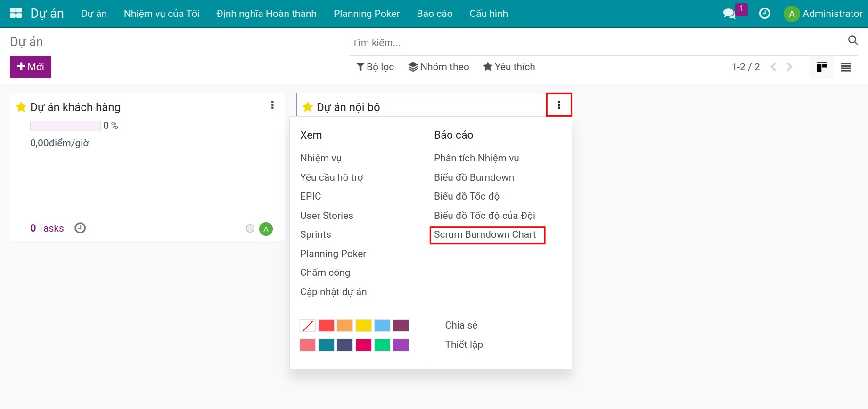The image size is (868, 409).
Task: Open Thiết lập project settings
Action: (x=464, y=345)
